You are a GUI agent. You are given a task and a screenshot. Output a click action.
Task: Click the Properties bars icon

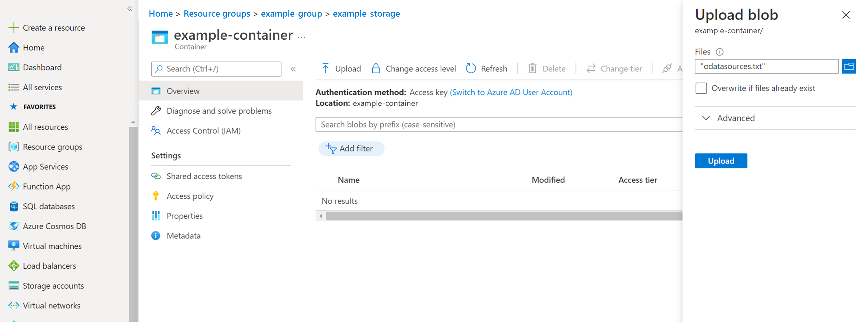tap(156, 216)
